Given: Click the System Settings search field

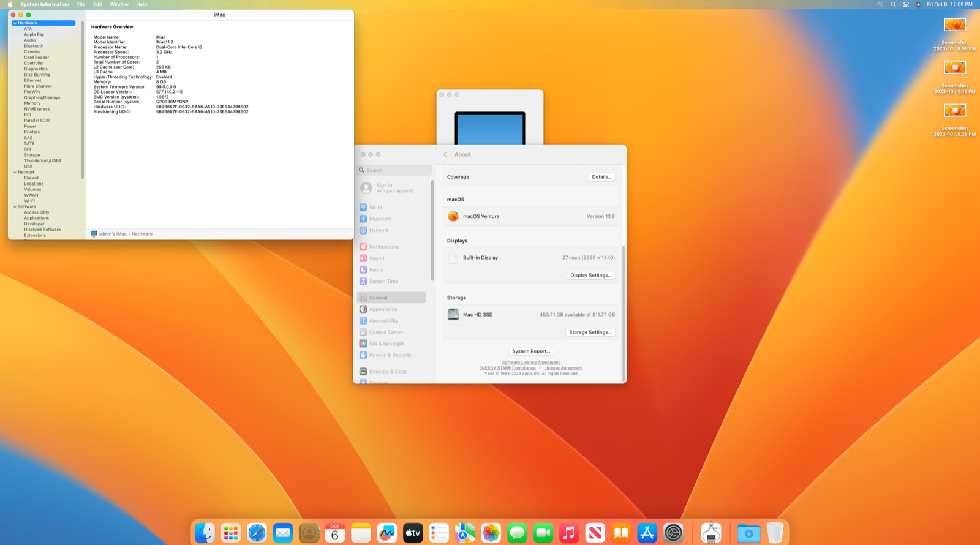Looking at the screenshot, I should pyautogui.click(x=394, y=170).
